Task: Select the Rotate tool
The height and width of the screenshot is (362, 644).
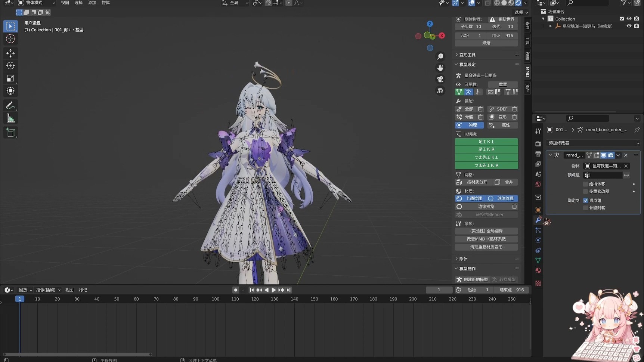Action: [x=10, y=66]
